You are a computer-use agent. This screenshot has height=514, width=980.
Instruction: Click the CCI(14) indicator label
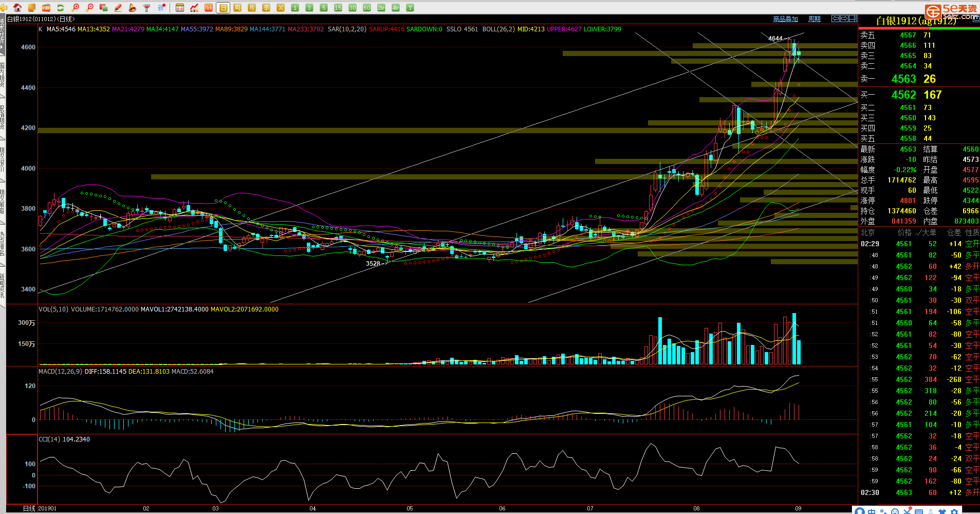49,439
